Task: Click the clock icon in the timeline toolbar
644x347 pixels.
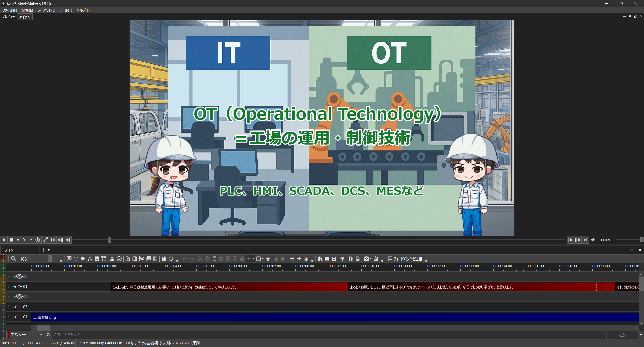Action: click(x=171, y=259)
